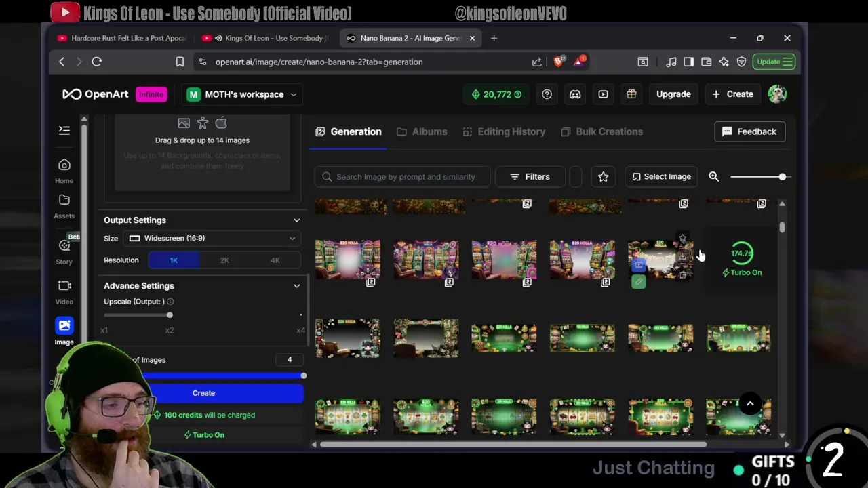The height and width of the screenshot is (488, 868).
Task: Open the video tutorials icon in header
Action: pos(603,94)
